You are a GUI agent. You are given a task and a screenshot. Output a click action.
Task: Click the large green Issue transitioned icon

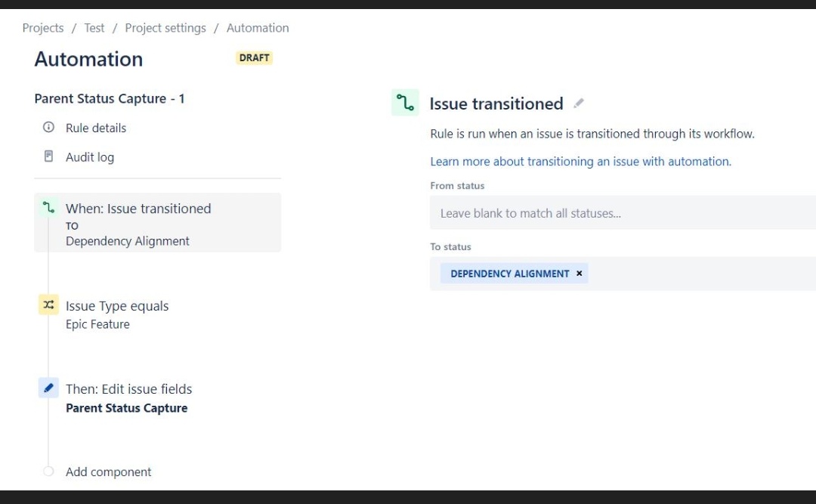406,103
